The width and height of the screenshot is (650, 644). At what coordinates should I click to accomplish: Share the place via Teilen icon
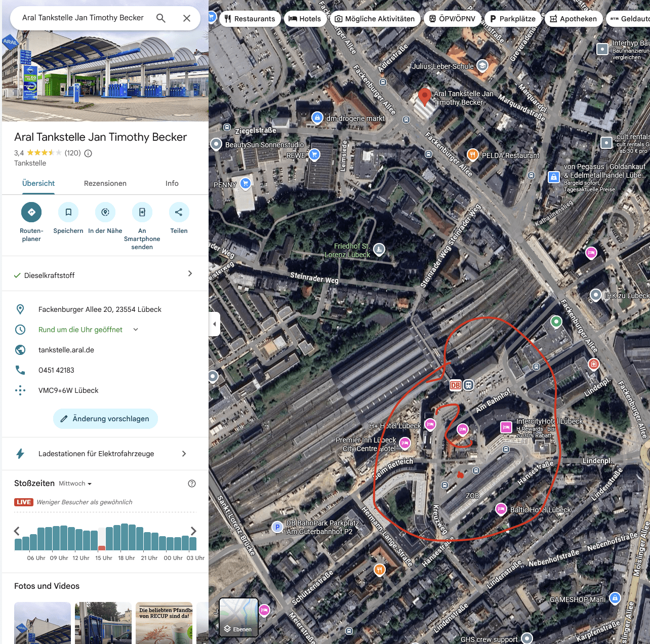[179, 212]
